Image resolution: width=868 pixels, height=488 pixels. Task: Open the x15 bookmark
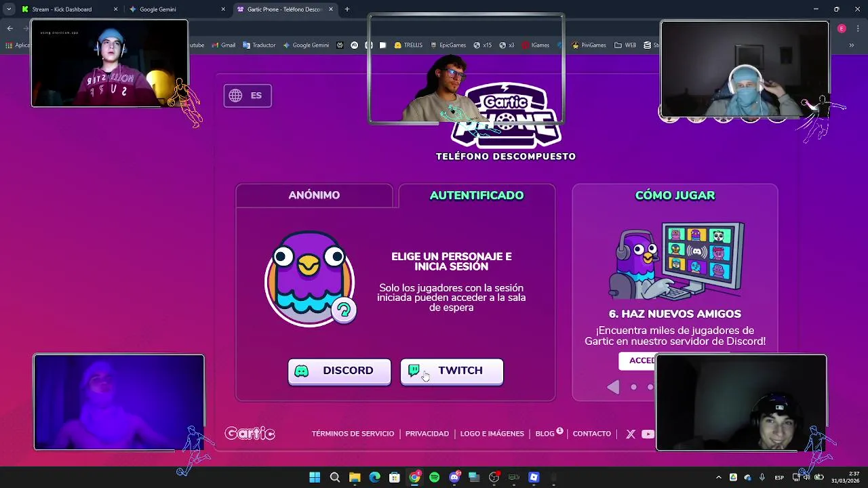[x=482, y=45]
